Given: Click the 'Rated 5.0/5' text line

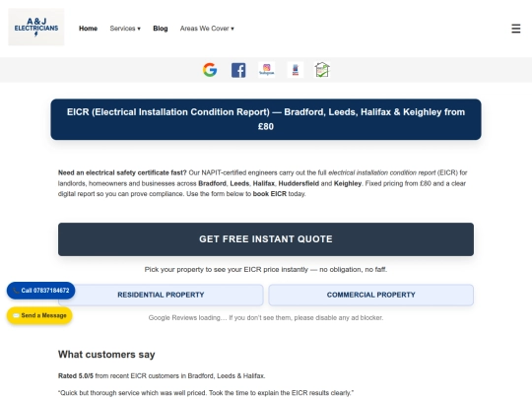Looking at the screenshot, I should 162,376.
